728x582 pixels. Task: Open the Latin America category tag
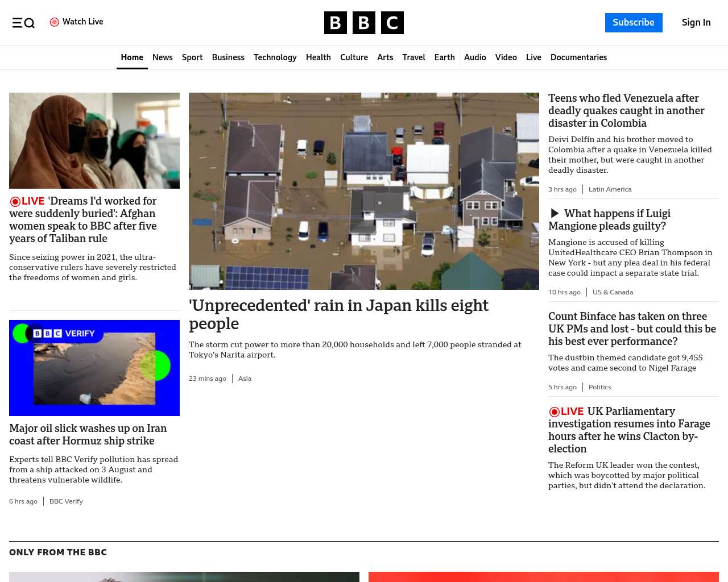[610, 189]
